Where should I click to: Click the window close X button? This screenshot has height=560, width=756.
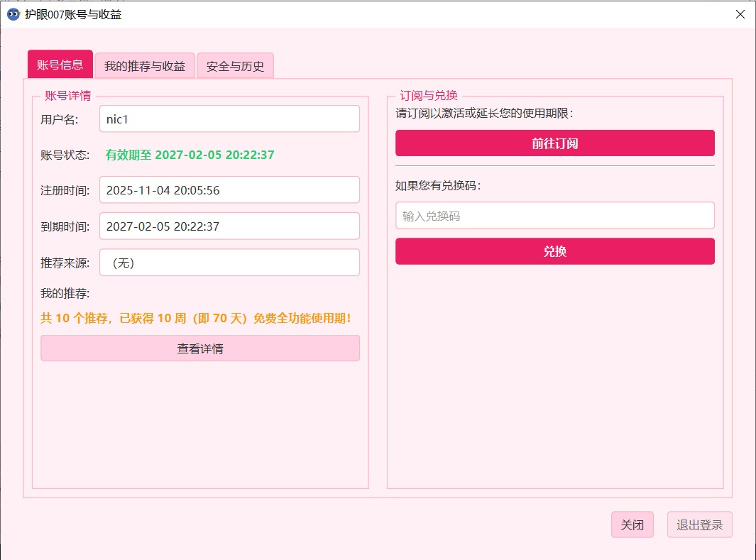pos(740,13)
